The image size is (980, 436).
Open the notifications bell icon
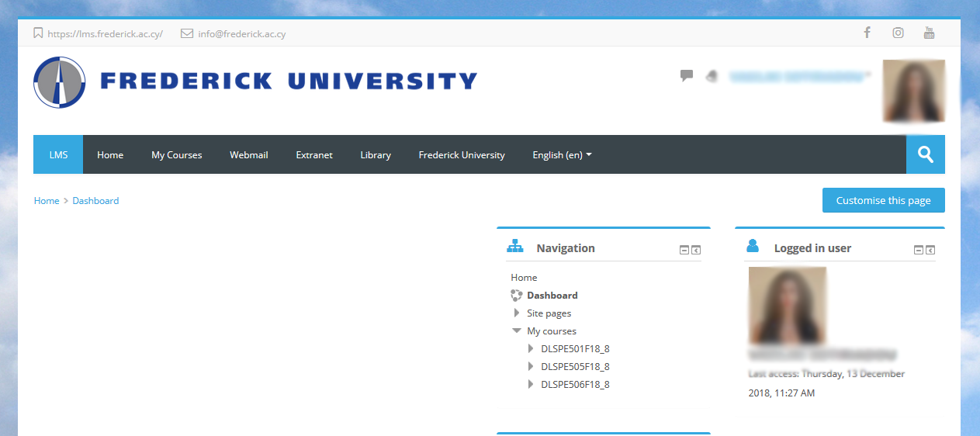tap(711, 76)
